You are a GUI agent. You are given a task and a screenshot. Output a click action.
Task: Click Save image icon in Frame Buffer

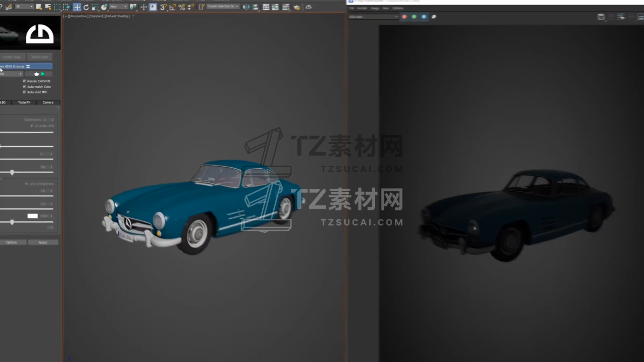tap(601, 17)
